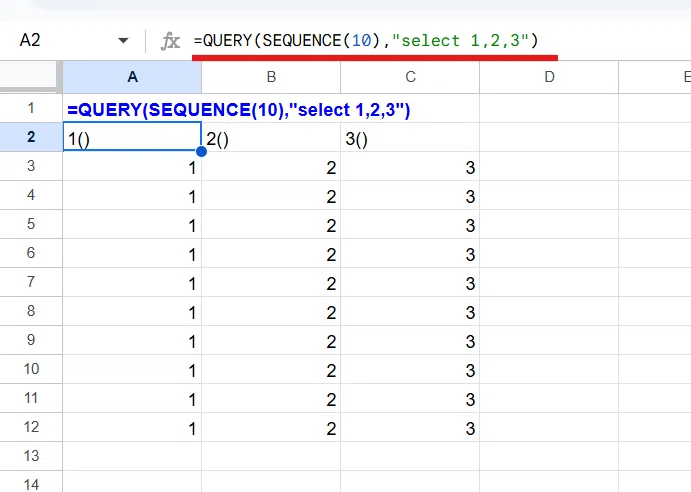Click cell C3 with value 3
This screenshot has height=492, width=691.
[x=410, y=166]
